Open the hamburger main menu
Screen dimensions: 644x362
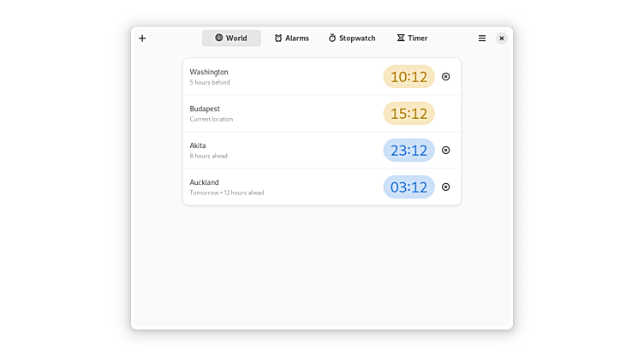coord(482,39)
